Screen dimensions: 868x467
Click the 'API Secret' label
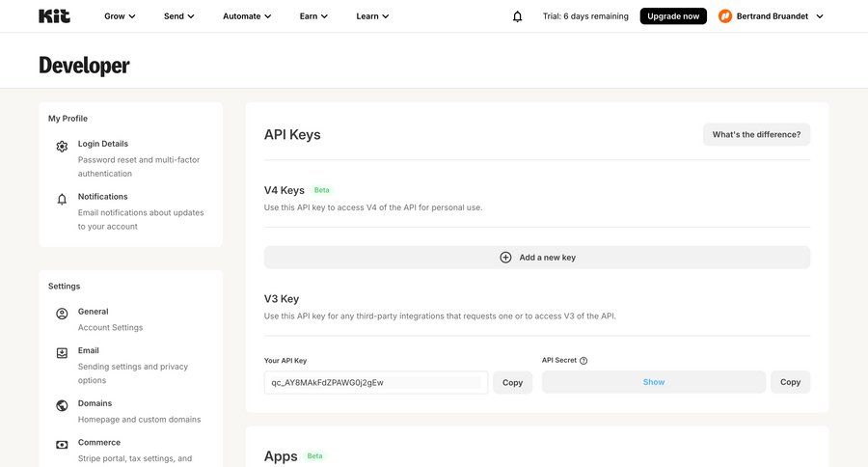click(559, 360)
